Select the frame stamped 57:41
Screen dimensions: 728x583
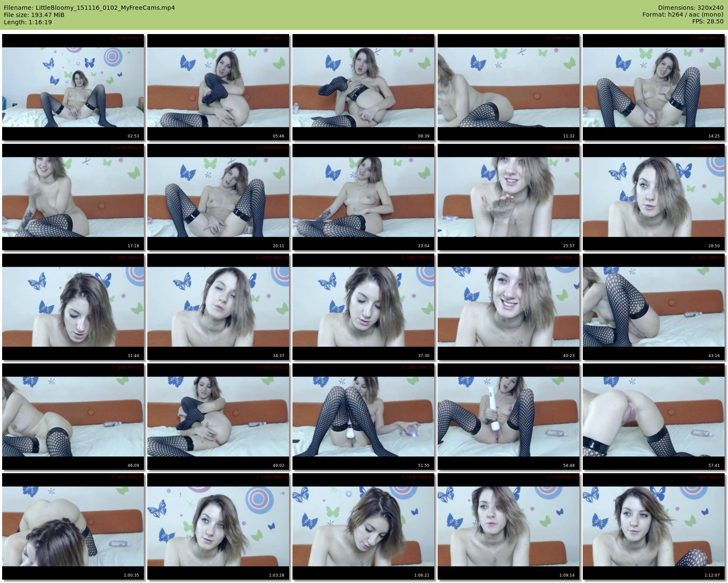click(654, 417)
